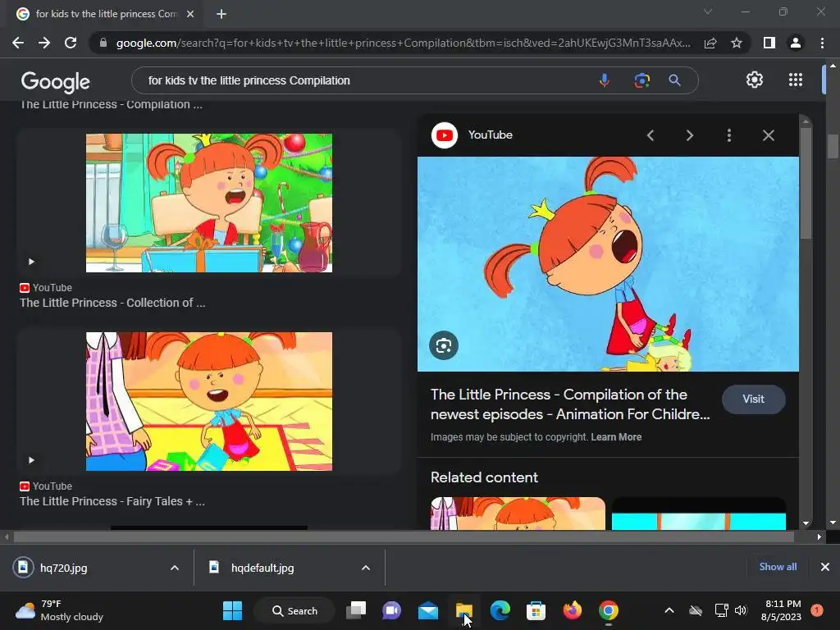Close the image preview panel

[768, 135]
